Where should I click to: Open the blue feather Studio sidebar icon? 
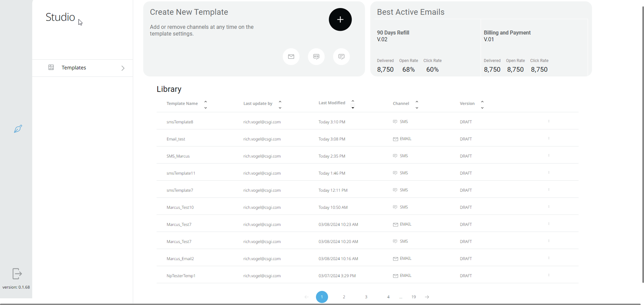coord(18,129)
